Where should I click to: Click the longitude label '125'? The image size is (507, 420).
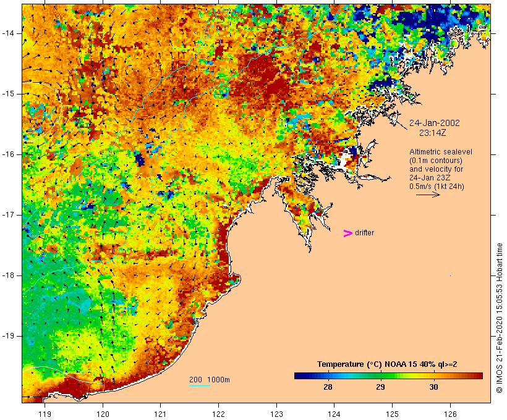pos(392,414)
